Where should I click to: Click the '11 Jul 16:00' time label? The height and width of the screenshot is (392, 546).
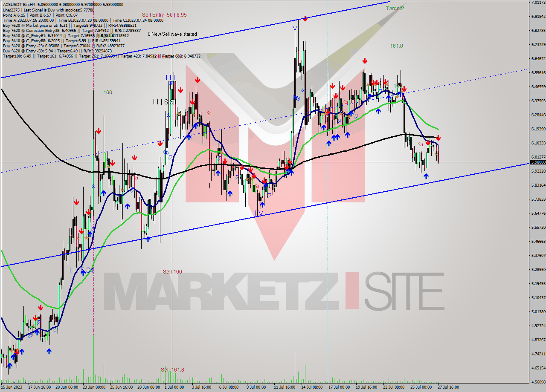tap(285, 387)
